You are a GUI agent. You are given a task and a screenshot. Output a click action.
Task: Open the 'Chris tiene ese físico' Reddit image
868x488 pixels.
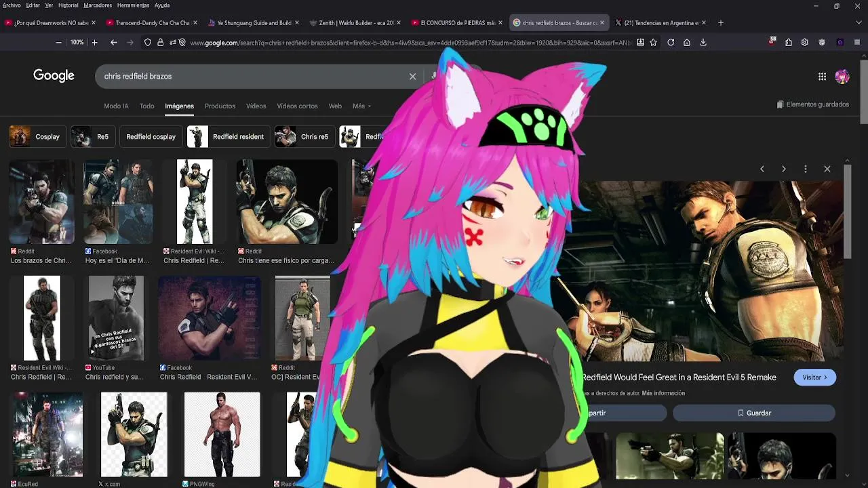287,202
